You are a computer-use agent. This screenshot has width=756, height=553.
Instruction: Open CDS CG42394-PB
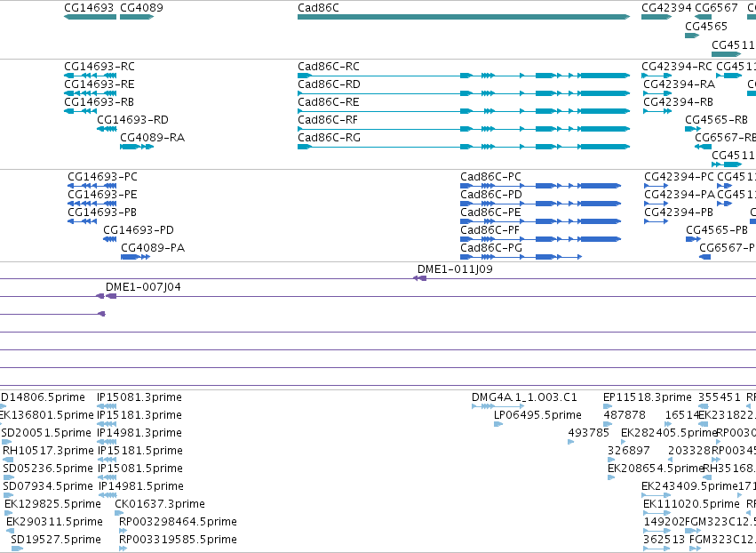[x=679, y=212]
